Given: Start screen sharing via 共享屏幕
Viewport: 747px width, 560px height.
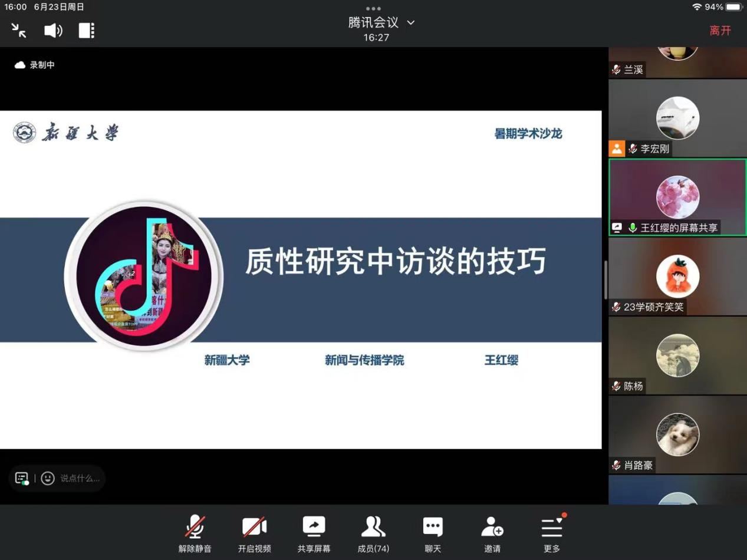Looking at the screenshot, I should [x=314, y=533].
